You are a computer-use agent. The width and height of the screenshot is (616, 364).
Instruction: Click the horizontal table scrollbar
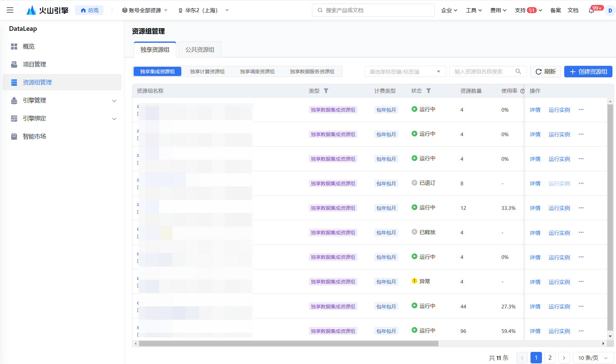pyautogui.click(x=288, y=343)
